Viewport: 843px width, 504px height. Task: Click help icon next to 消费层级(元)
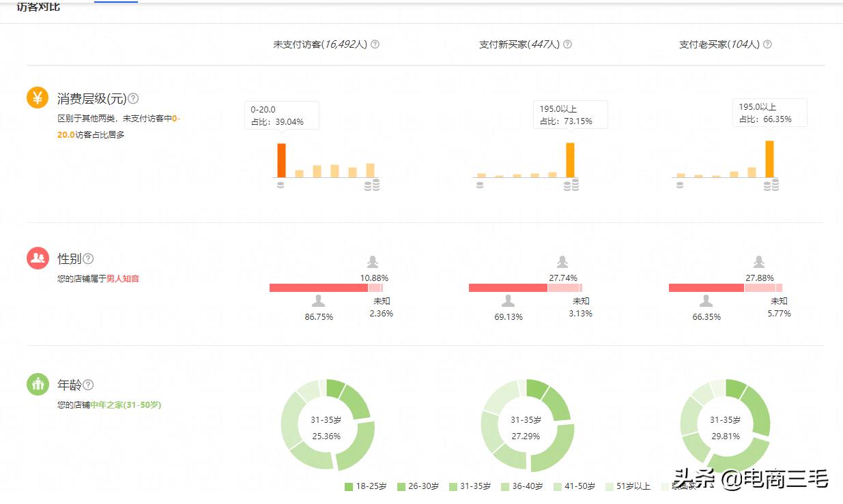(133, 98)
